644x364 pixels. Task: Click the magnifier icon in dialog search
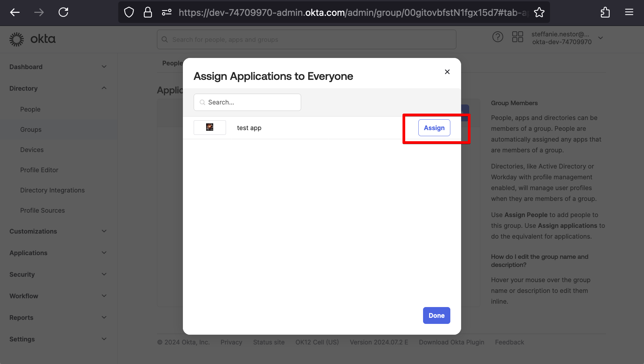202,102
